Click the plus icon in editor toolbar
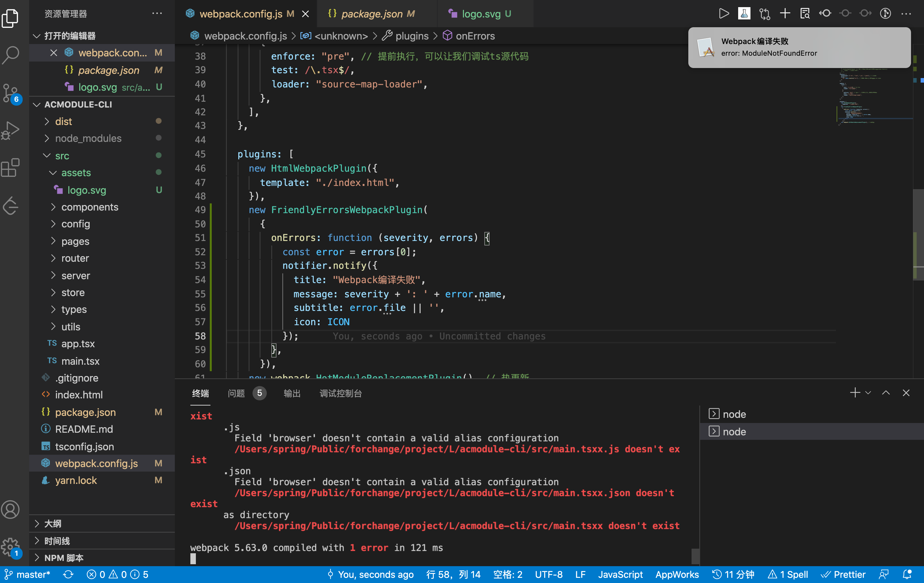924x583 pixels. point(785,14)
